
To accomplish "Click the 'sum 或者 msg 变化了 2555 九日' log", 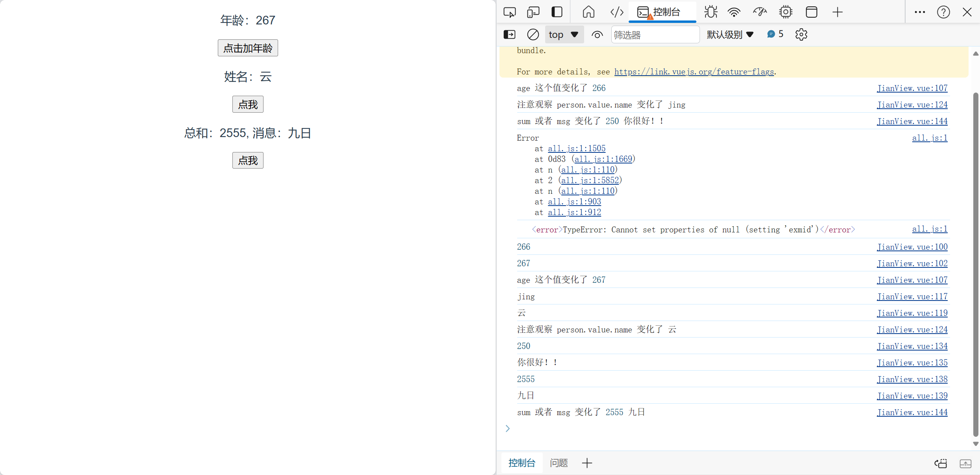I will coord(581,412).
